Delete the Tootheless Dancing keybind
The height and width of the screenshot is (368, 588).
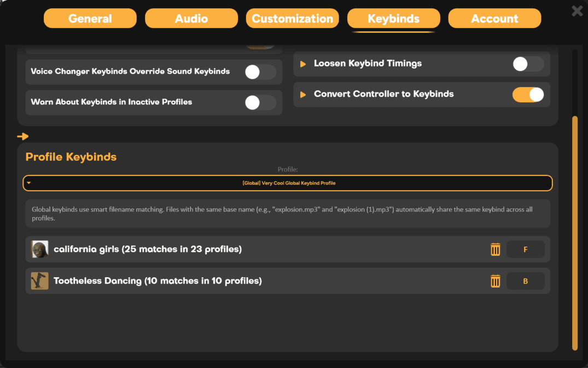[496, 281]
